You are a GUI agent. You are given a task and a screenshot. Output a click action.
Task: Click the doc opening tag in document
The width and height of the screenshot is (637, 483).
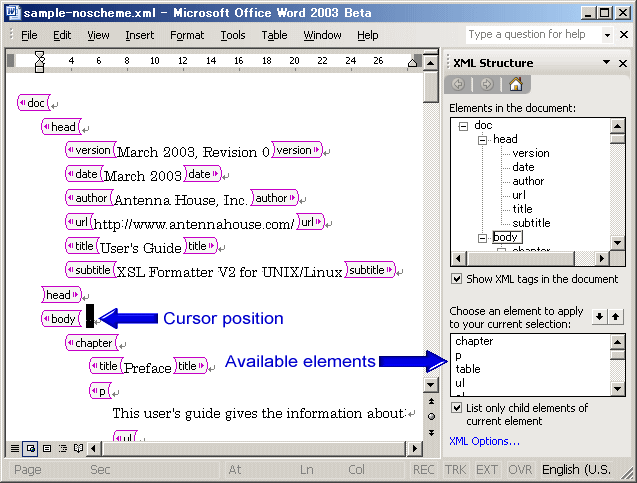point(34,103)
